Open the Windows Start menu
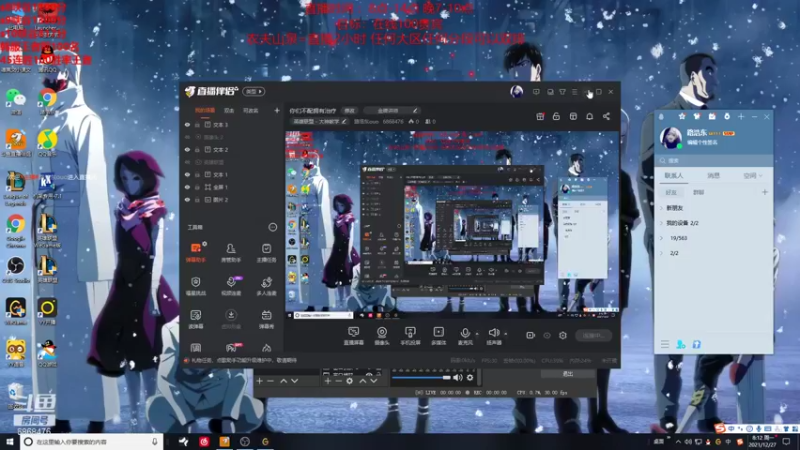Viewport: 800px width, 450px height. (10, 442)
